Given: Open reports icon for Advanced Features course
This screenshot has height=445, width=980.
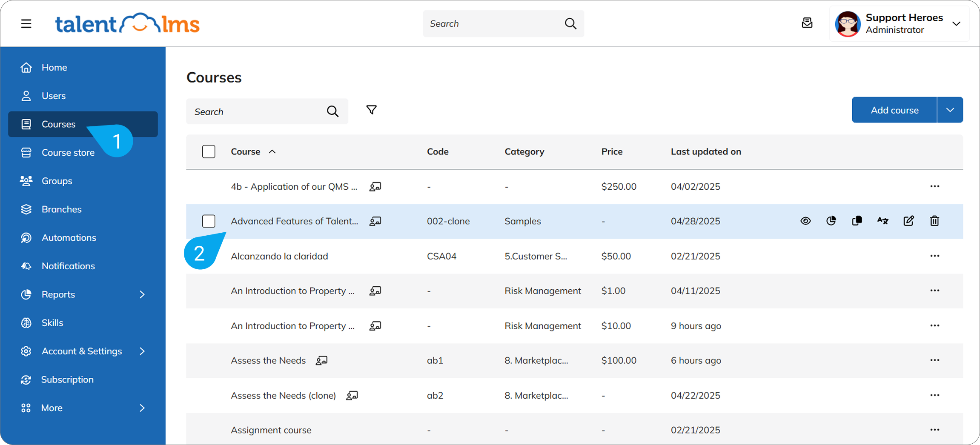Looking at the screenshot, I should 831,221.
